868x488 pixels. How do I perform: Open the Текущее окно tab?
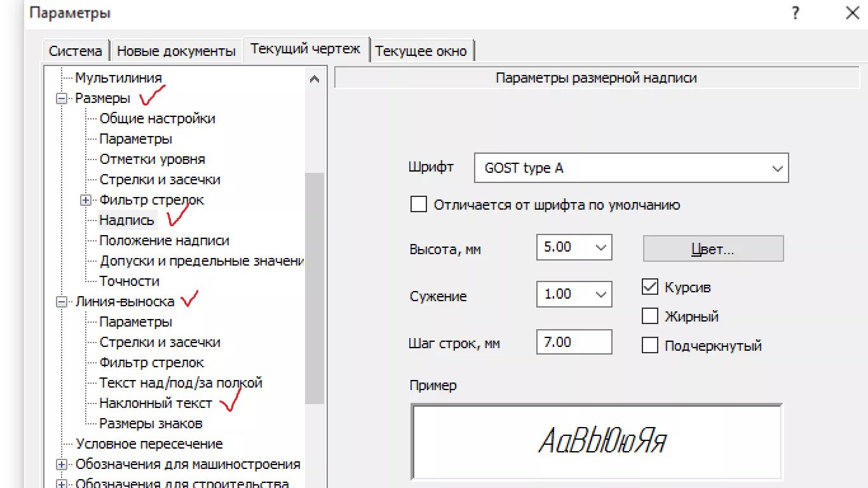(x=421, y=51)
